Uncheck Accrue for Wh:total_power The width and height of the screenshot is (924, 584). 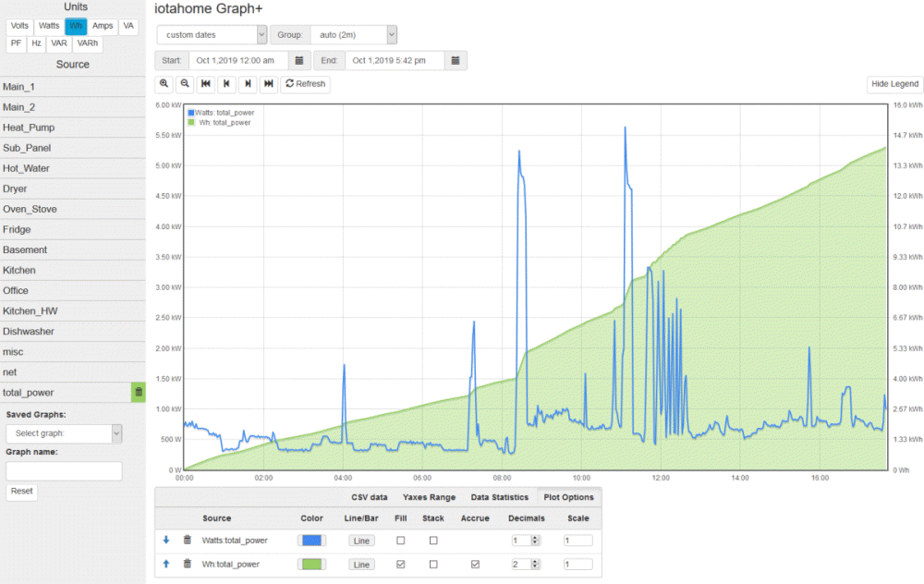click(x=475, y=564)
